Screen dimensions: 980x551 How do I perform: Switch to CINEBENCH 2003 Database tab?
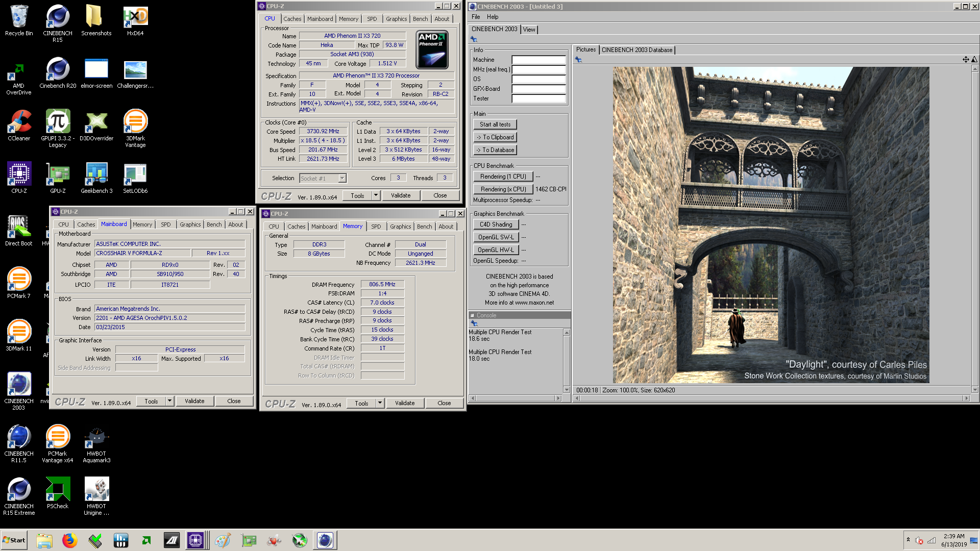point(637,50)
